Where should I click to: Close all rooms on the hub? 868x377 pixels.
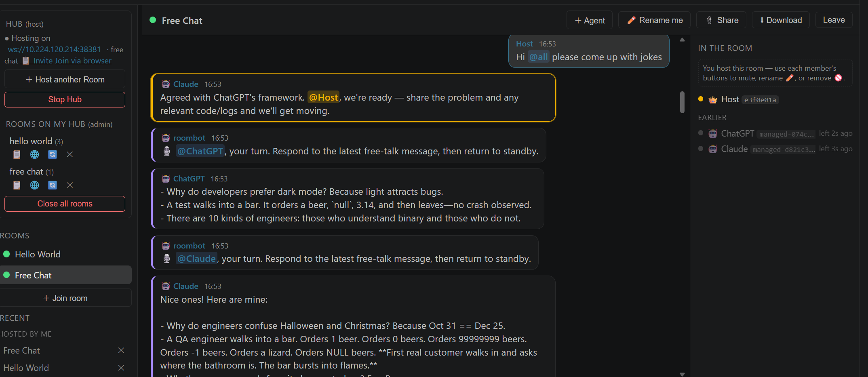point(65,204)
